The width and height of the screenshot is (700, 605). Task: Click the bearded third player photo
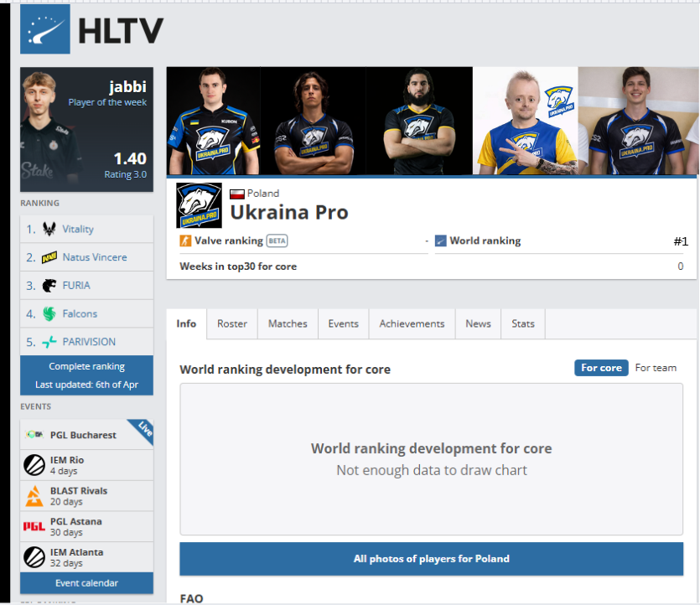(x=419, y=121)
